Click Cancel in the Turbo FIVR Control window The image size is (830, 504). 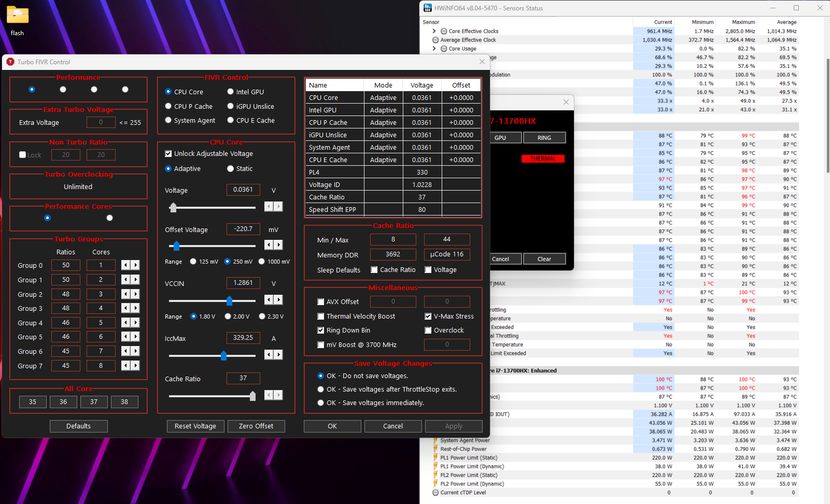click(393, 426)
